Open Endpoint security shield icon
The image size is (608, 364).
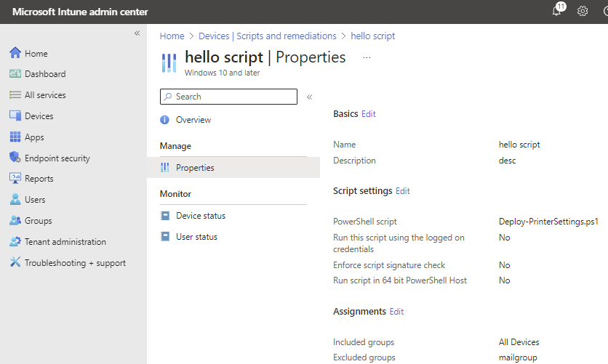pos(15,158)
